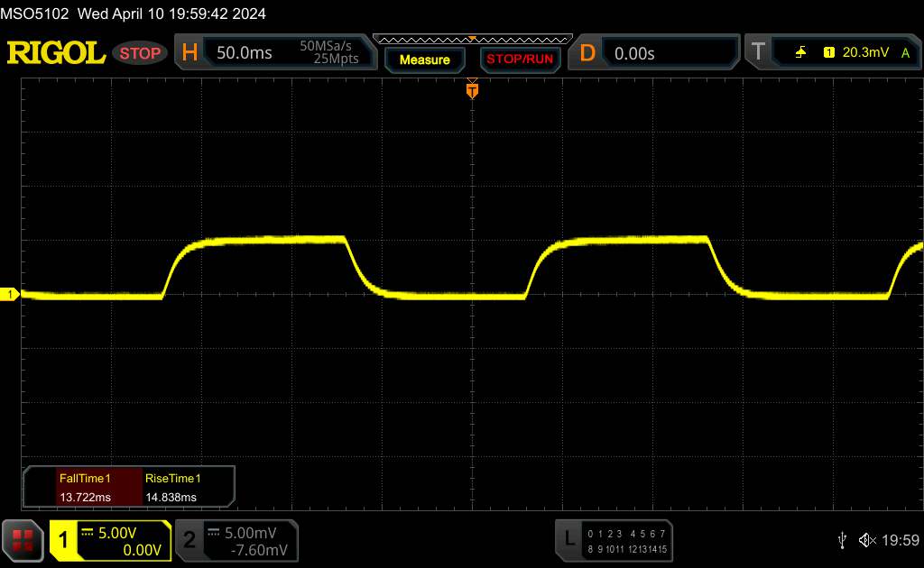Viewport: 924px width, 568px height.
Task: Click the trigger sweep mode A indicator
Action: (906, 53)
